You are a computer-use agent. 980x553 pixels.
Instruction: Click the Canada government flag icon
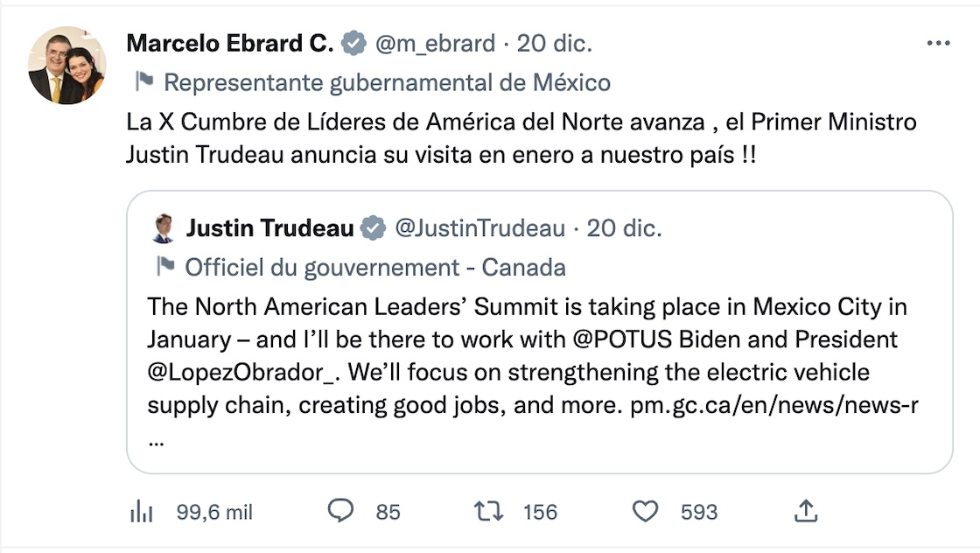(x=165, y=266)
